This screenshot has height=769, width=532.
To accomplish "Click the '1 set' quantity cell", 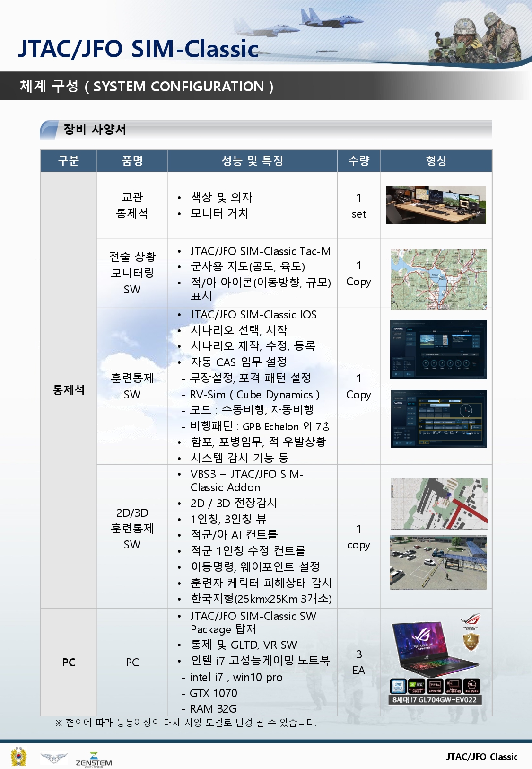I will (x=358, y=205).
